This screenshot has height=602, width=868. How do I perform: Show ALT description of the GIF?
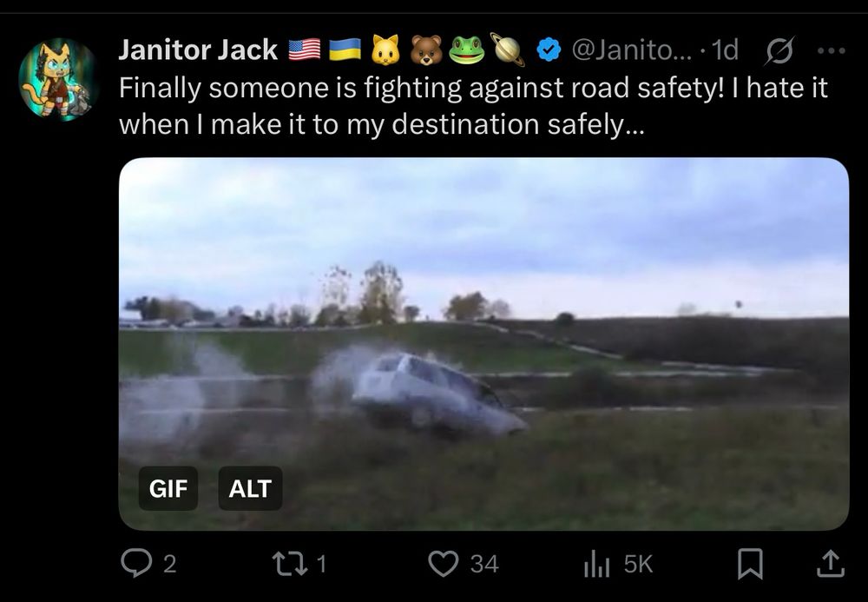click(x=250, y=488)
